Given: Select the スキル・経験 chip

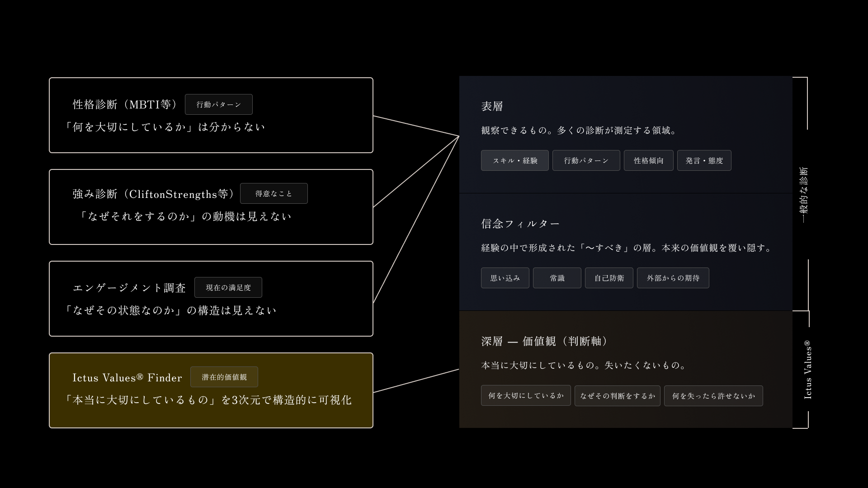Looking at the screenshot, I should click(x=514, y=160).
